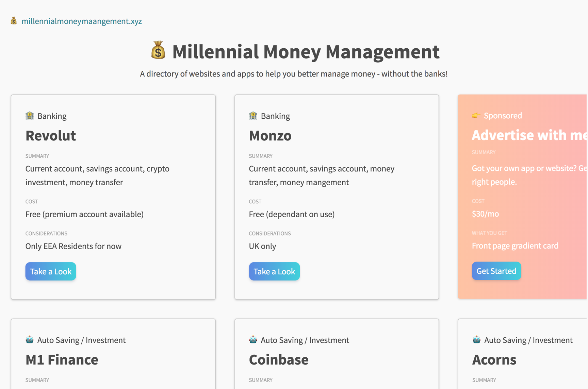
Task: Click Get Started on the sponsored card
Action: pyautogui.click(x=496, y=271)
